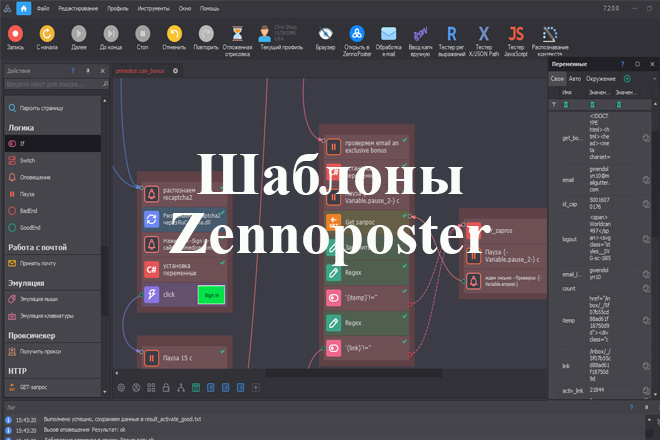This screenshot has width=660, height=440.
Task: Choose GET-запрос action under HTTP
Action: [x=53, y=387]
